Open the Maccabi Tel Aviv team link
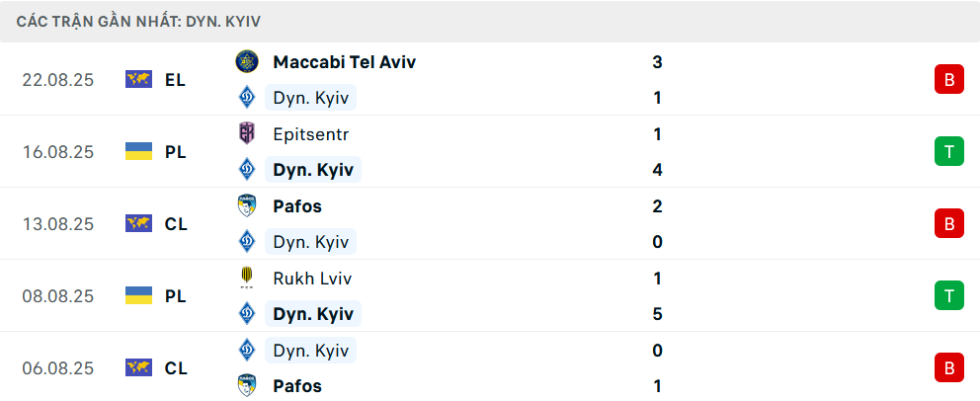Image resolution: width=980 pixels, height=401 pixels. [344, 62]
